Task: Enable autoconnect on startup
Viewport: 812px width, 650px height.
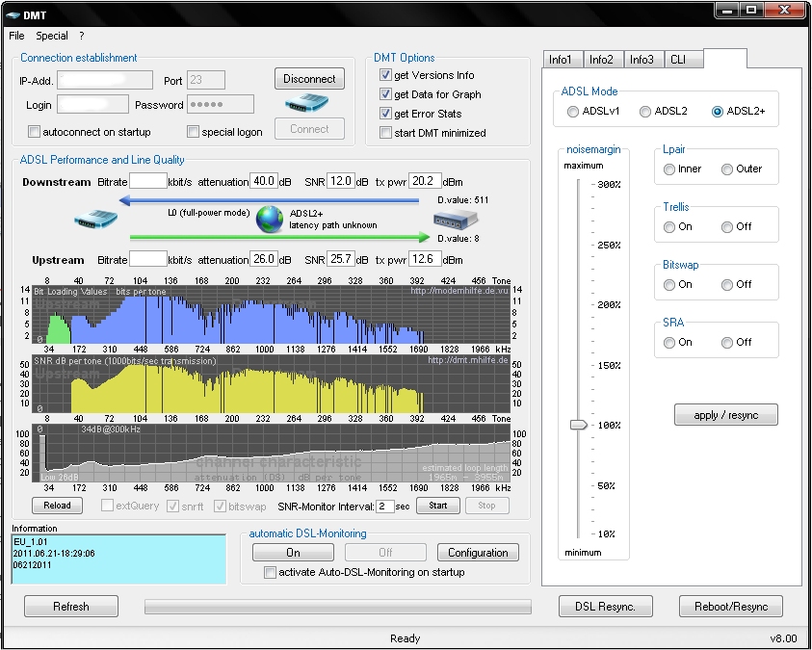Action: tap(34, 132)
